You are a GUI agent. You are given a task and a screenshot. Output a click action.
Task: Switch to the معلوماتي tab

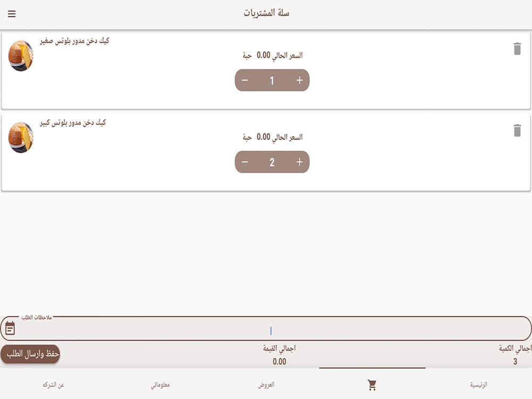pos(160,385)
